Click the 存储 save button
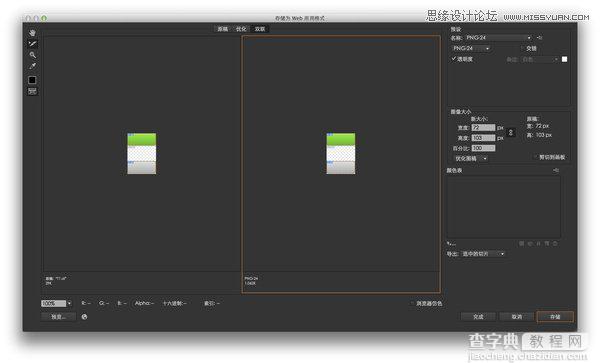 tap(555, 317)
